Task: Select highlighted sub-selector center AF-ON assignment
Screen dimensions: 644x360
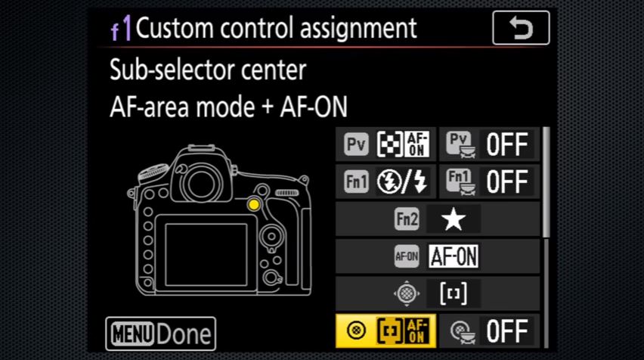Action: 385,331
